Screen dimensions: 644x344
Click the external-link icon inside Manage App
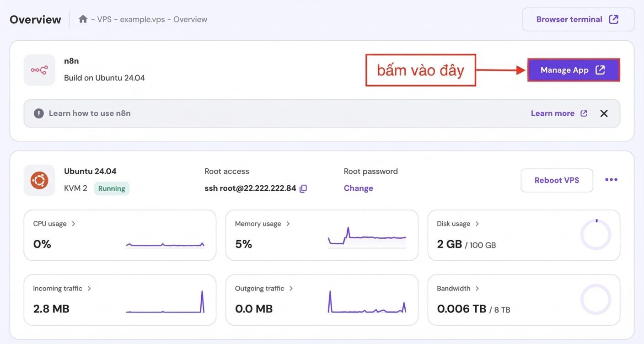tap(600, 70)
